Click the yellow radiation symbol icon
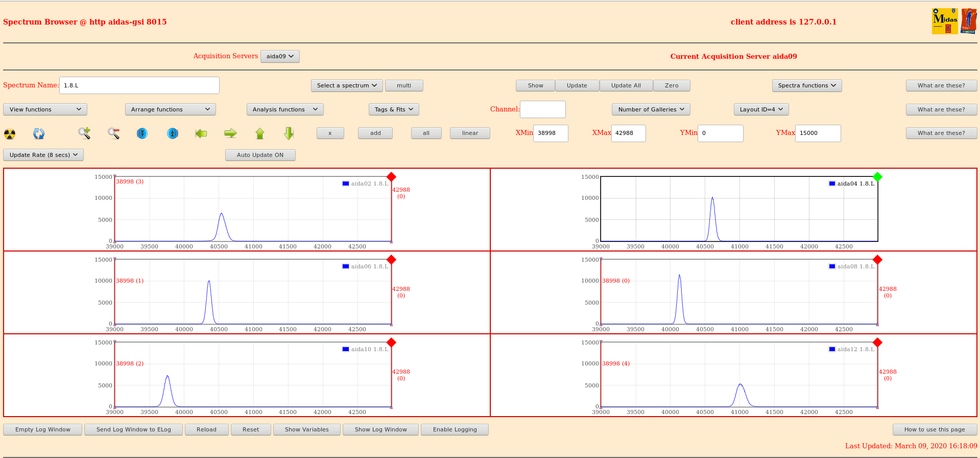Viewport: 980px width, 458px height. tap(10, 133)
